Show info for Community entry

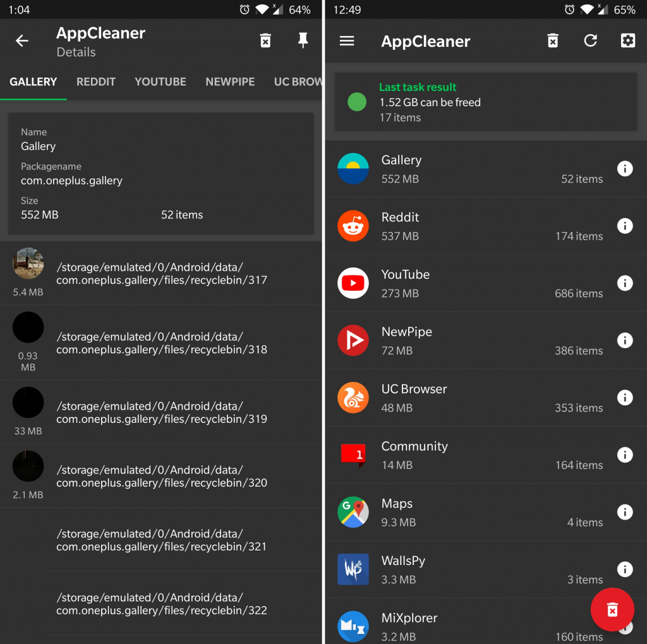tap(625, 454)
